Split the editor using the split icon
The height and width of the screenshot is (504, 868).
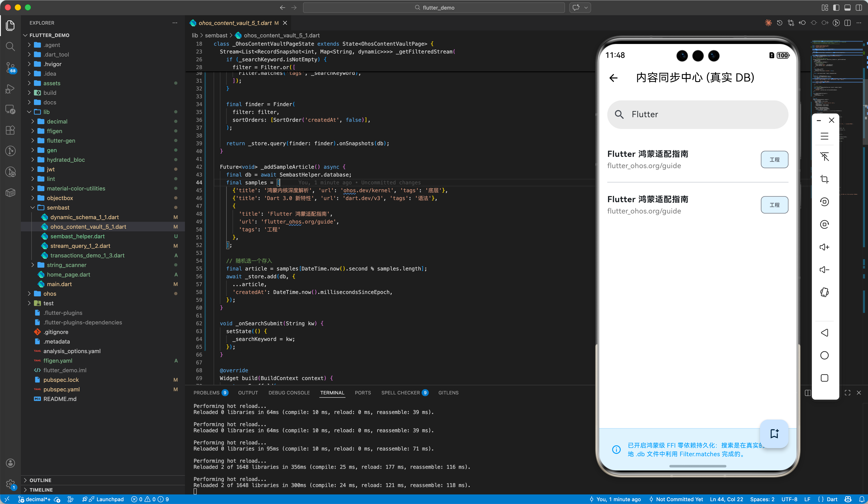pos(848,23)
